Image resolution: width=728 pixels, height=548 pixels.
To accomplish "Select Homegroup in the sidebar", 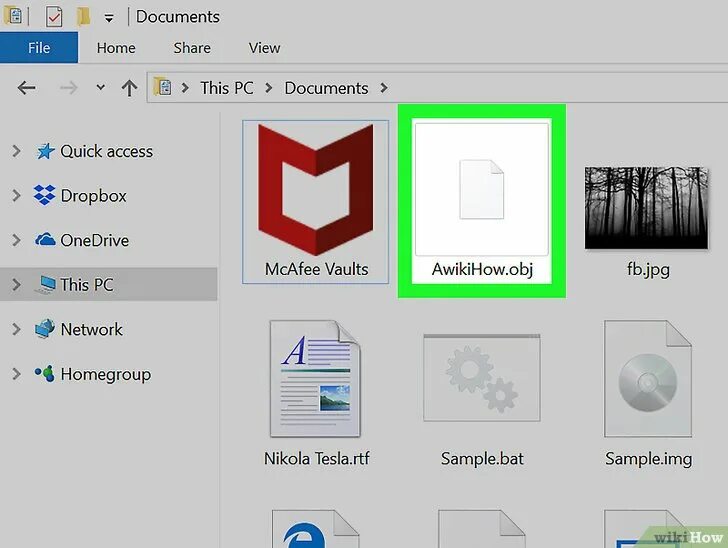I will 106,374.
